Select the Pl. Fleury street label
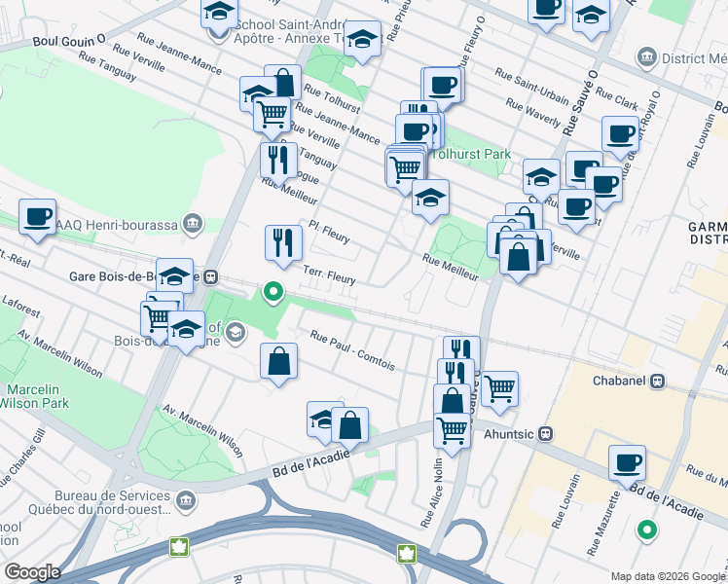728x584 pixels. [329, 232]
